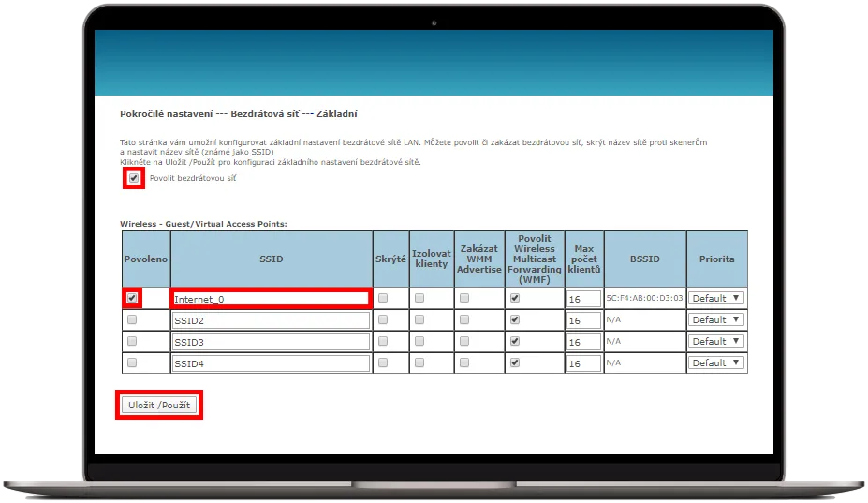Open Priorita dropdown for Internet_0

point(716,298)
